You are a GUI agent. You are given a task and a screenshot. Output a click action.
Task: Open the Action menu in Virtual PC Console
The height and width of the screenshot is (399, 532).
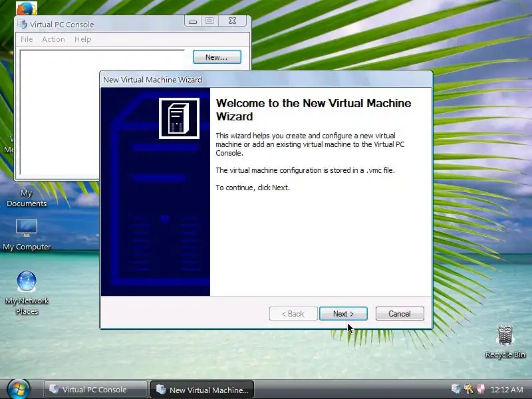(x=53, y=39)
